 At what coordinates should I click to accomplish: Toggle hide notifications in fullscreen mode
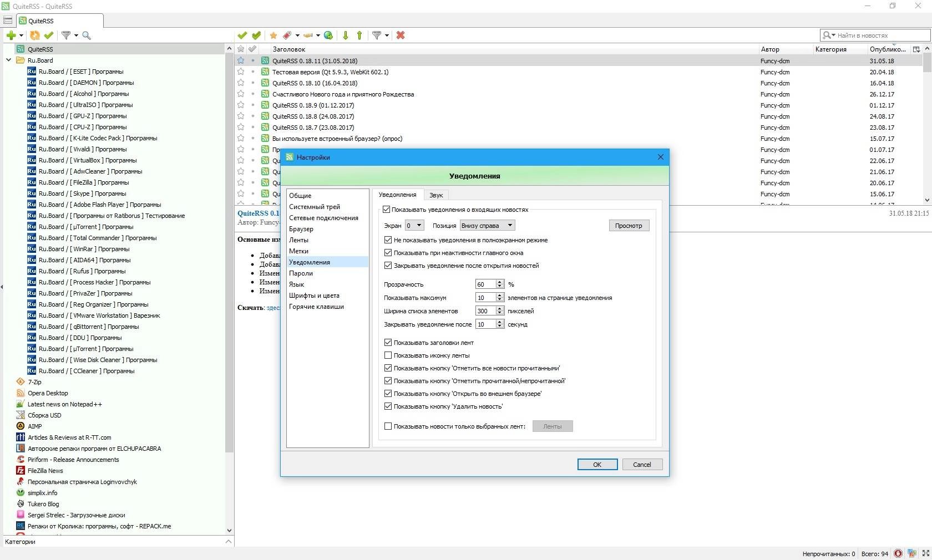coord(388,240)
